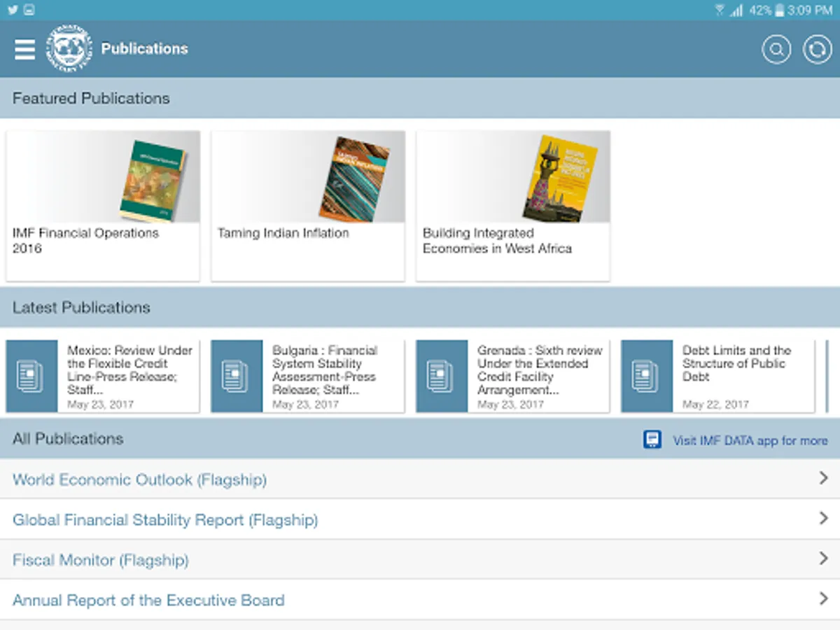Tap the Publications header title
This screenshot has height=630, width=840.
145,49
